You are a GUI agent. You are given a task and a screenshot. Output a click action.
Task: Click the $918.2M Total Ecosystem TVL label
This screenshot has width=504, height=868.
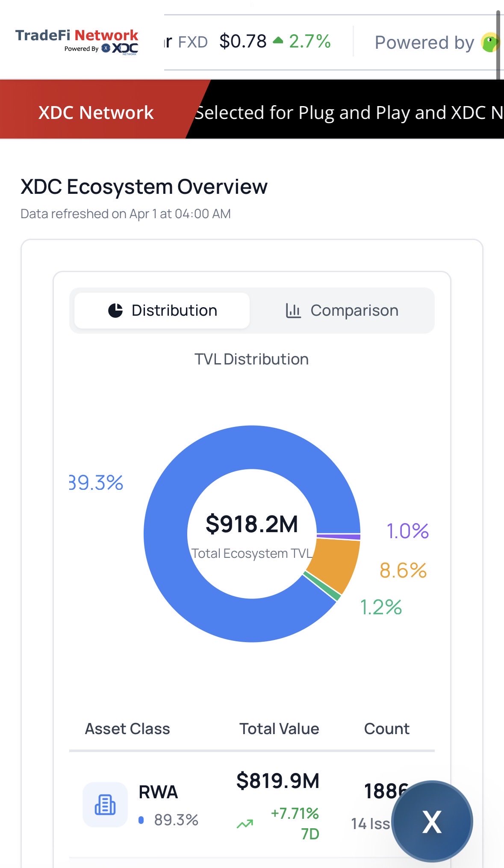252,524
